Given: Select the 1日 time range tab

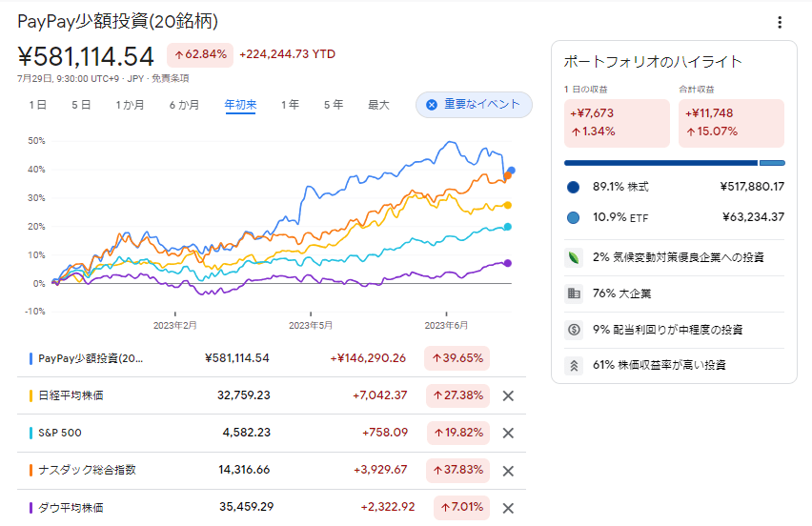Looking at the screenshot, I should pos(38,105).
